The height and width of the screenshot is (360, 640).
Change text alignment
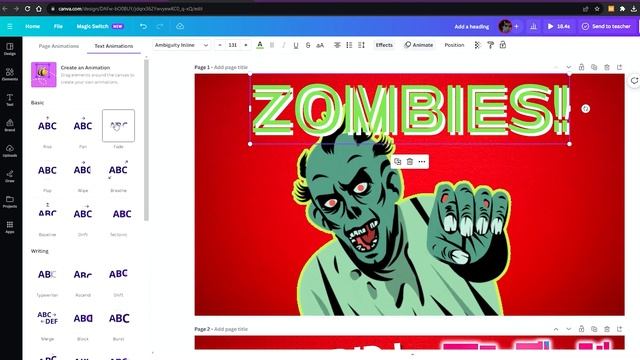point(337,45)
